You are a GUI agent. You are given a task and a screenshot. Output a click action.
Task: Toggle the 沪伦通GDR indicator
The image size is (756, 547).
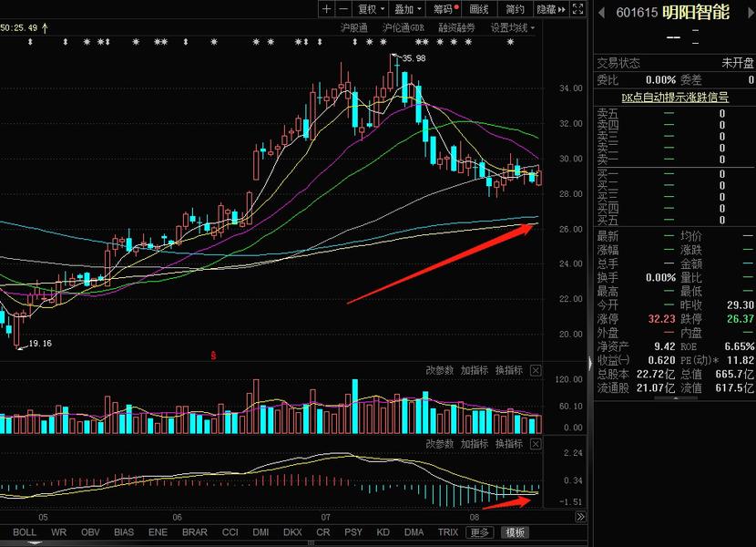point(402,27)
